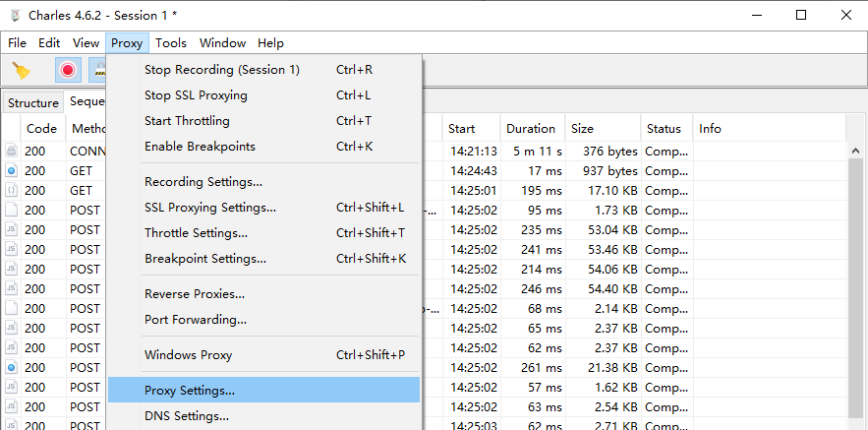Open Recording Settings...
This screenshot has width=868, height=430.
pyautogui.click(x=263, y=182)
